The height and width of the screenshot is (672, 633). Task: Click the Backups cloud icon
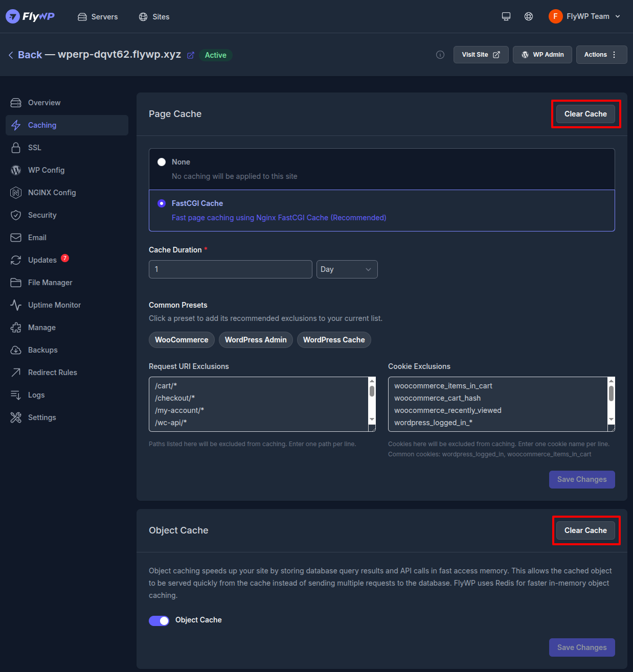click(16, 350)
